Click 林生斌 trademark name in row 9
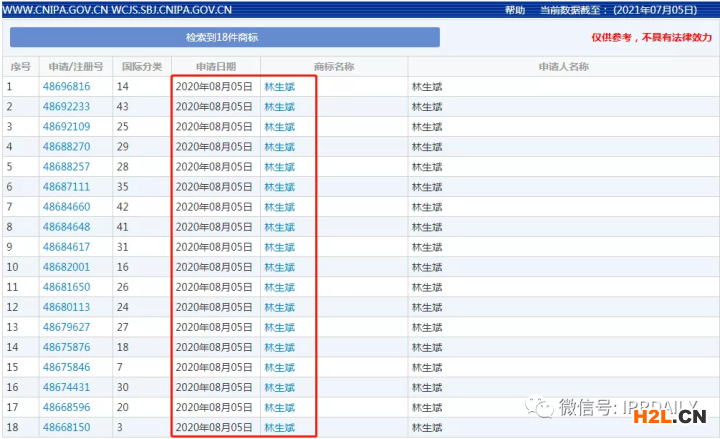 [279, 247]
